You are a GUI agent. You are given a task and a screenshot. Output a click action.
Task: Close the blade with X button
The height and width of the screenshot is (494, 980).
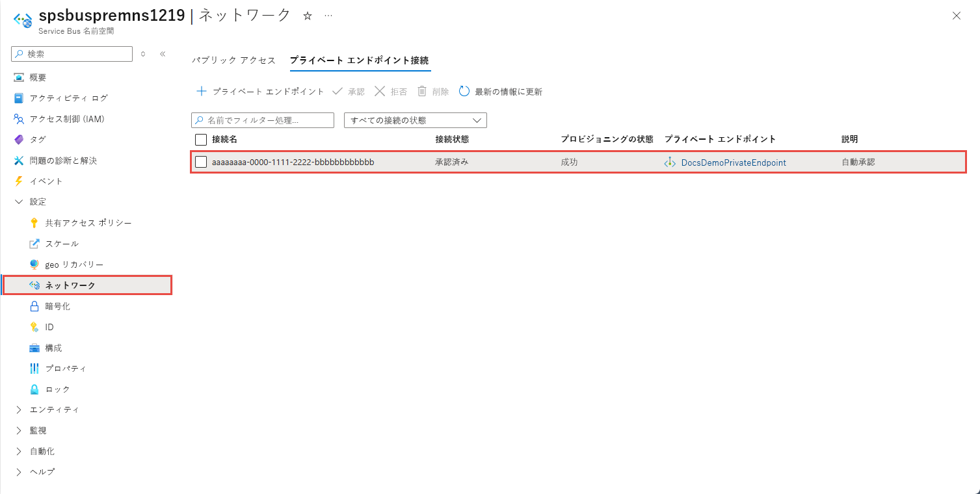956,16
